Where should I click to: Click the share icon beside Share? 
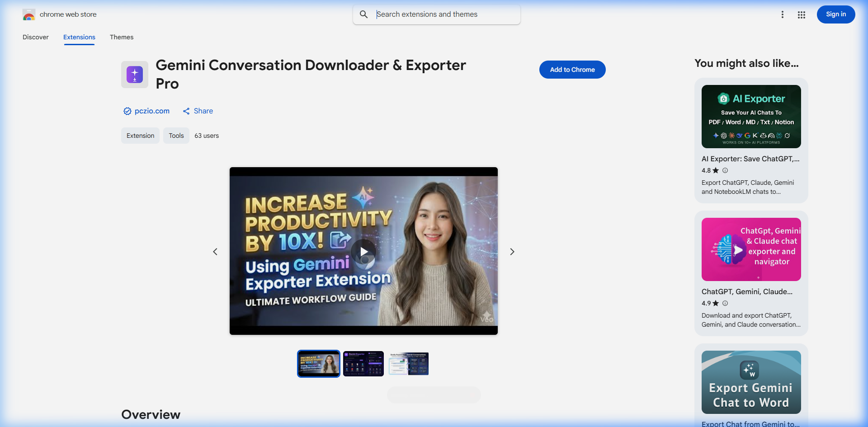tap(186, 111)
